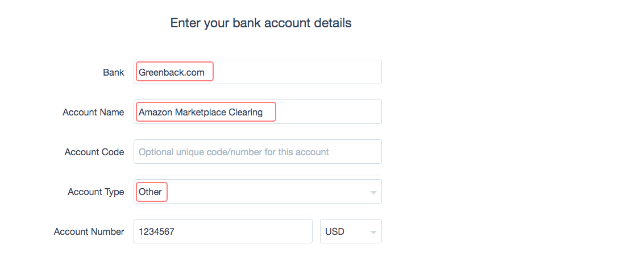Click the 1234567 account number value

(x=155, y=231)
